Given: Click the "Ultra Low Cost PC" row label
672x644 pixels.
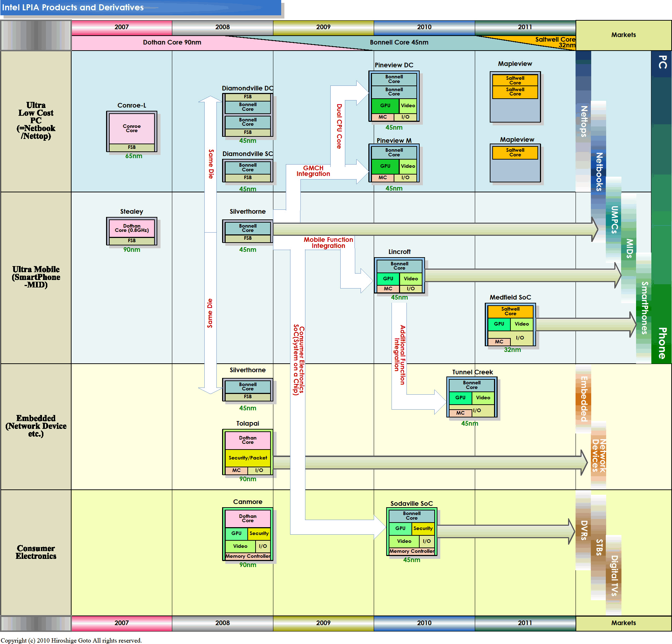Looking at the screenshot, I should (x=36, y=120).
